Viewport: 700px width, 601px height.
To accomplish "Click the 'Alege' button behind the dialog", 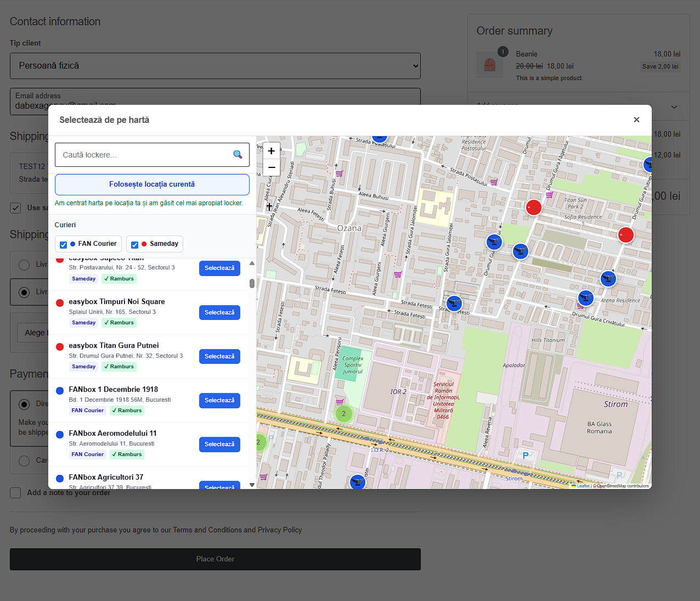I will [32, 333].
